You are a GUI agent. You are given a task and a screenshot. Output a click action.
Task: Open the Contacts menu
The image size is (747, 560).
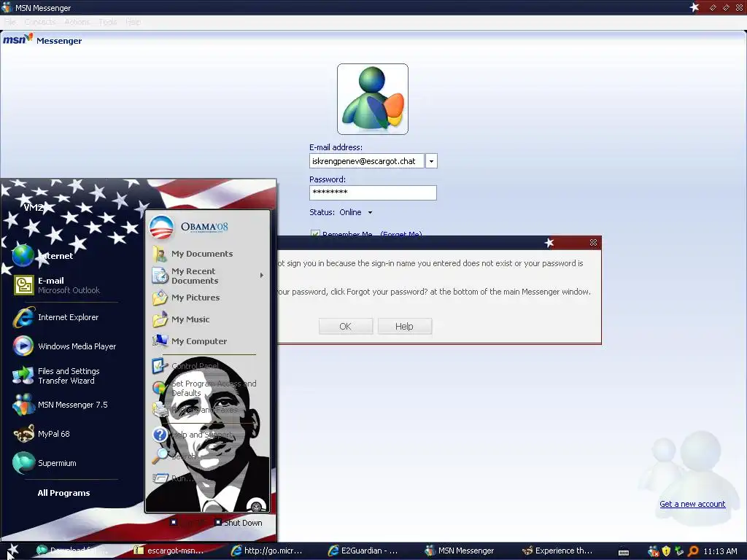click(x=40, y=22)
